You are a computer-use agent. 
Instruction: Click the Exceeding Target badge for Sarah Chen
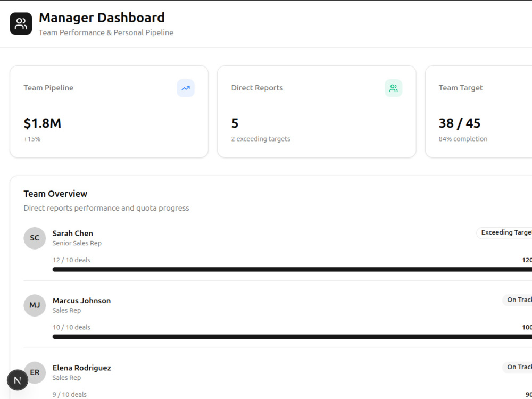(504, 233)
